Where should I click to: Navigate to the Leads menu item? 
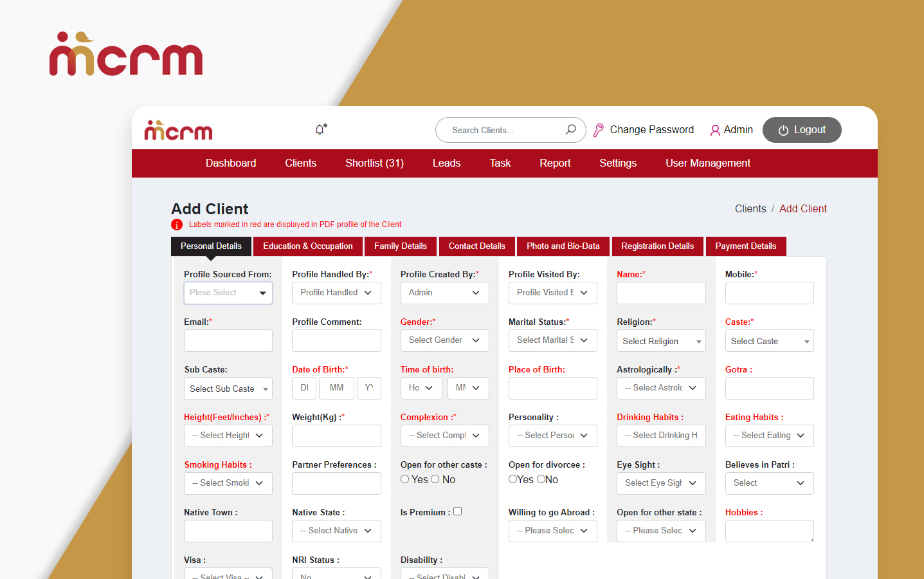coord(446,163)
